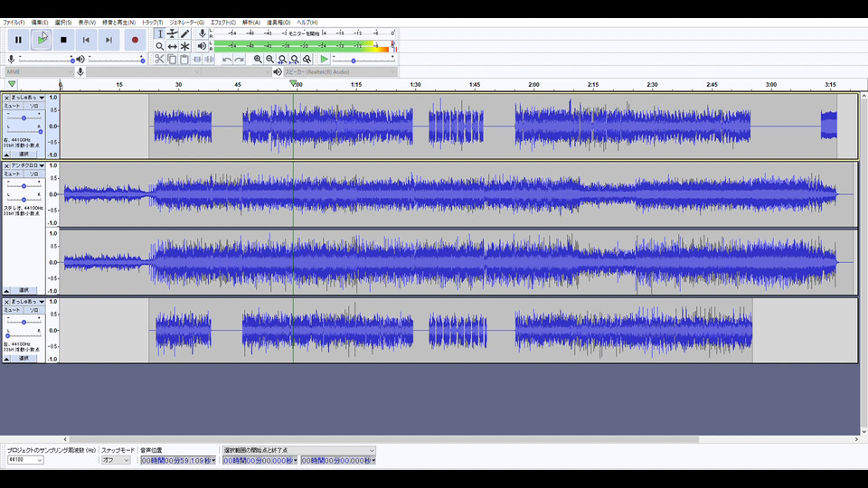This screenshot has height=488, width=868.
Task: Click the scissors Cut icon
Action: 159,60
